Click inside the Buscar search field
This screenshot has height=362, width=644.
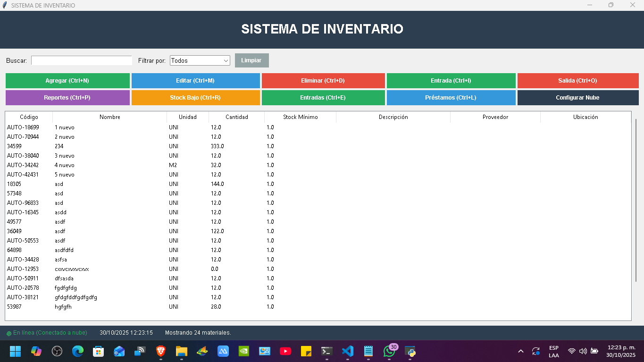(81, 60)
